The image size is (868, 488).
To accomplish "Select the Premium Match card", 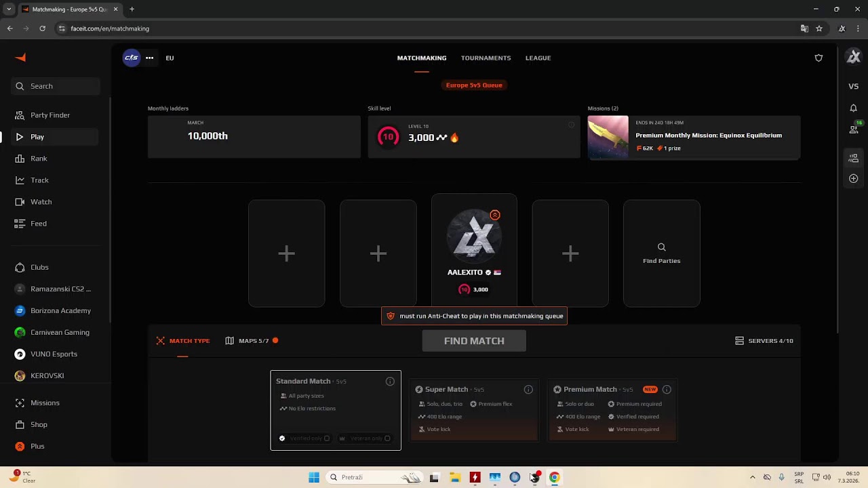I will click(x=612, y=410).
